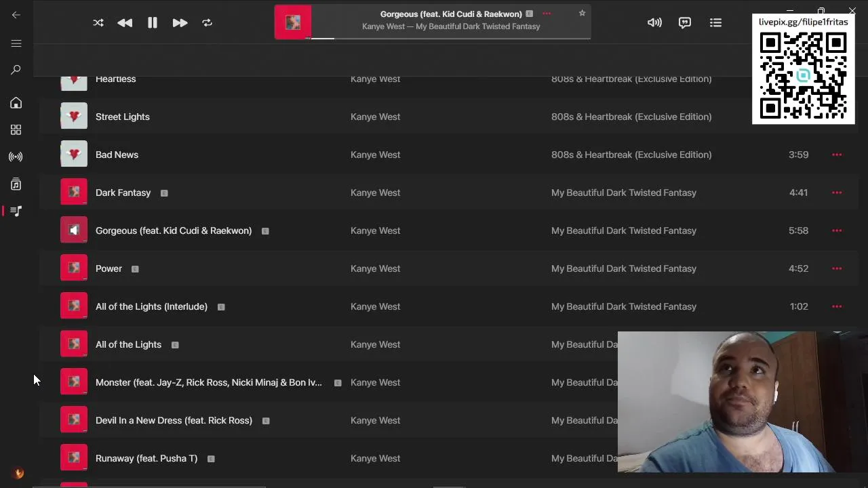Screen dimensions: 868x488
Task: Open My Beautiful Dark Twisted Fantasy on Dark Fantasy row
Action: pos(624,192)
